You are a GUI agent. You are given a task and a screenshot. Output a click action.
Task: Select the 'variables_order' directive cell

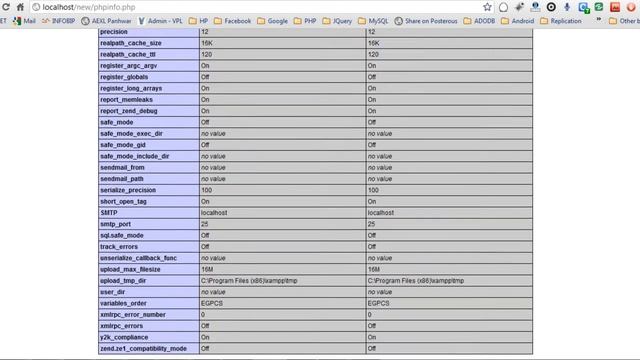149,304
